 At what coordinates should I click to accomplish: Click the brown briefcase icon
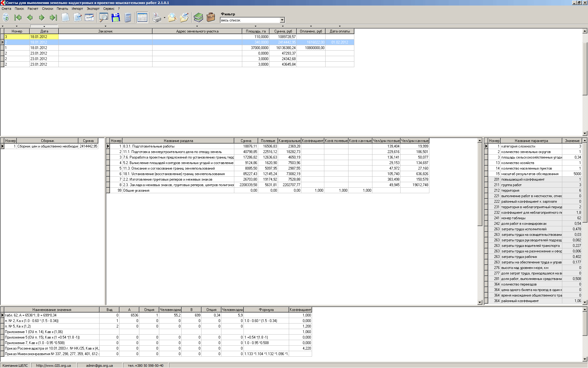[211, 17]
